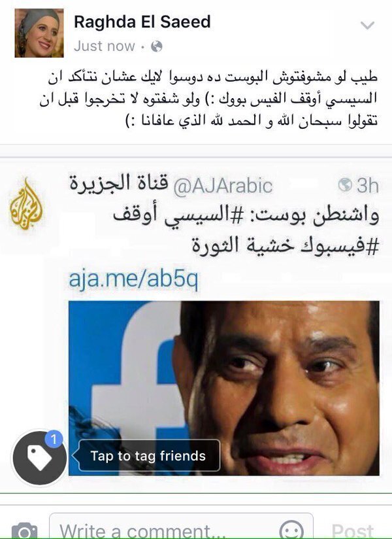Click the globe icon beside 3h
This screenshot has width=392, height=539.
(344, 185)
